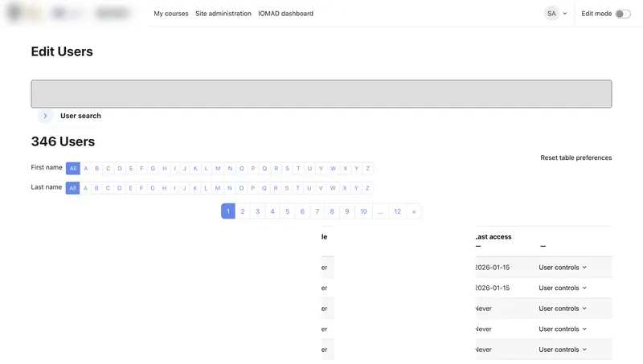Viewport: 643px width, 364px height.
Task: Open User controls dropdown in first 2026-01-15 row
Action: 563,268
